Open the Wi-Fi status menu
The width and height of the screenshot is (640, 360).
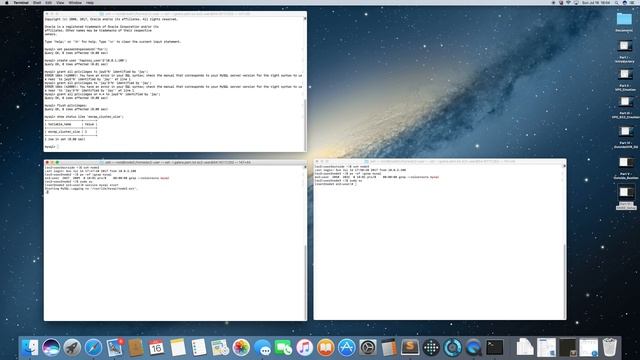pyautogui.click(x=569, y=2)
